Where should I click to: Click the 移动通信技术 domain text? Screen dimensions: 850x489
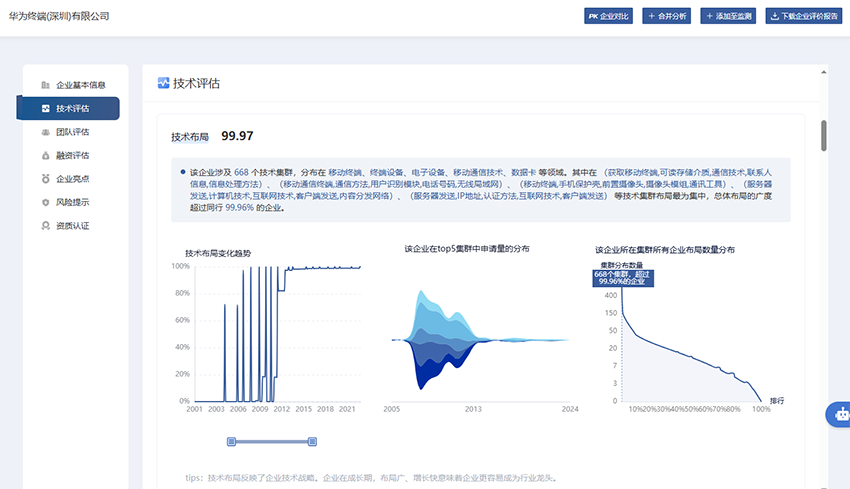click(x=478, y=172)
